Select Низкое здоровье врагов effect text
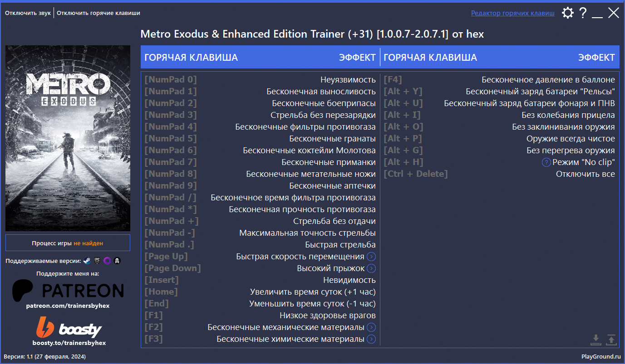Viewport: 625px width, 364px height. (x=328, y=315)
